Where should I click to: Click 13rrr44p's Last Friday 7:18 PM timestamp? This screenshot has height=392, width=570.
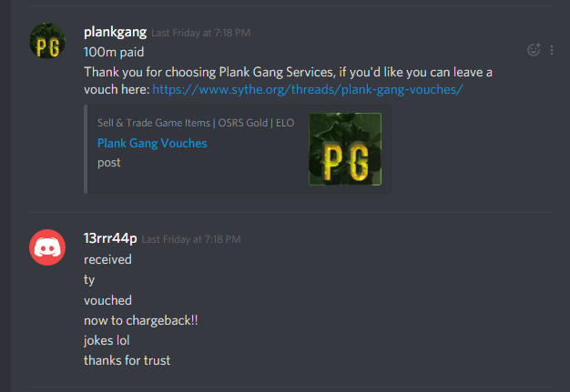191,239
